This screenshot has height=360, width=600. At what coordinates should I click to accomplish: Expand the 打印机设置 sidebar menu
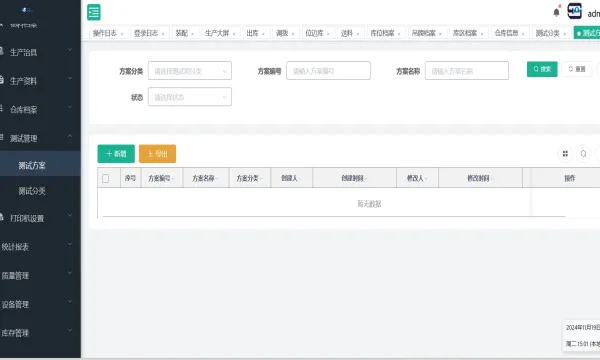point(40,218)
